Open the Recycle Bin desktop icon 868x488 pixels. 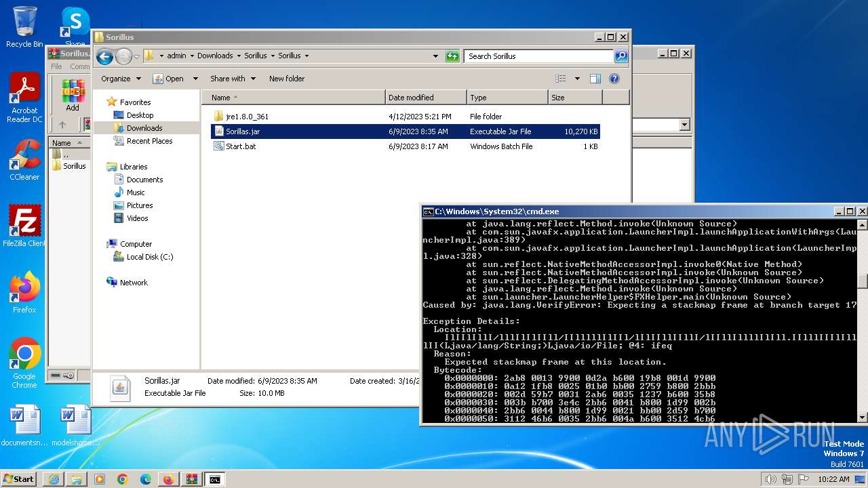(x=24, y=27)
